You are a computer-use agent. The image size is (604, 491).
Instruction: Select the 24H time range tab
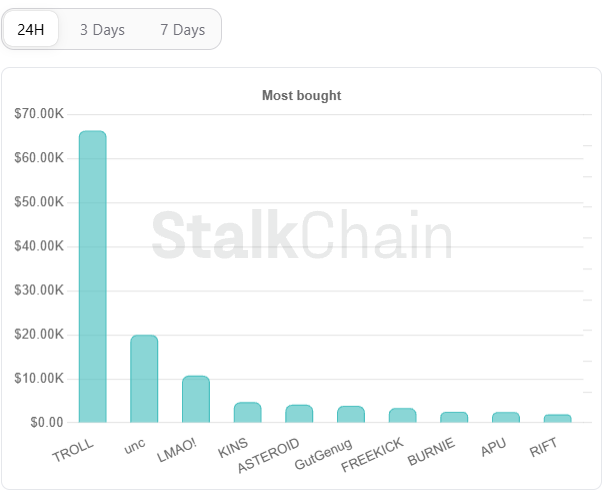(31, 29)
